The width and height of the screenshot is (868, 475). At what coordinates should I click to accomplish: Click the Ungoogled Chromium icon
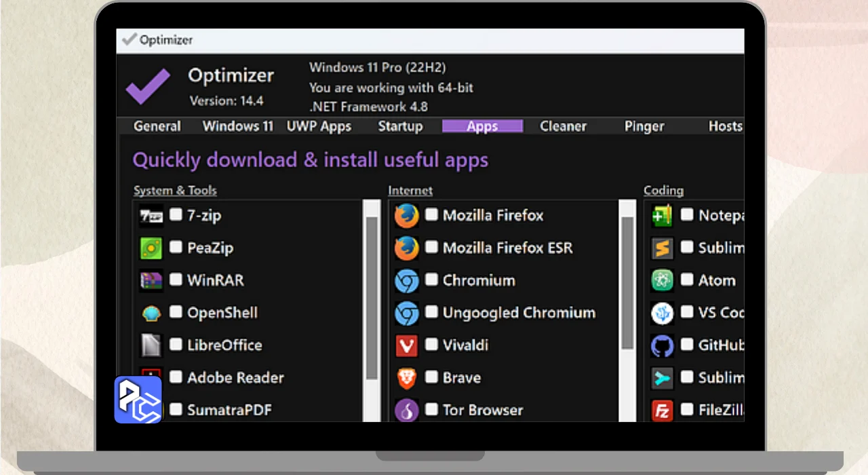pos(407,313)
